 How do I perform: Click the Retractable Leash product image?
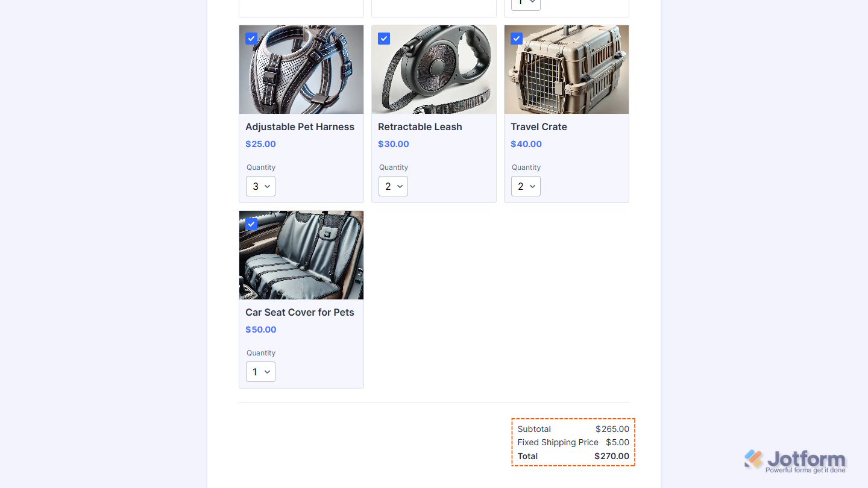tap(434, 69)
